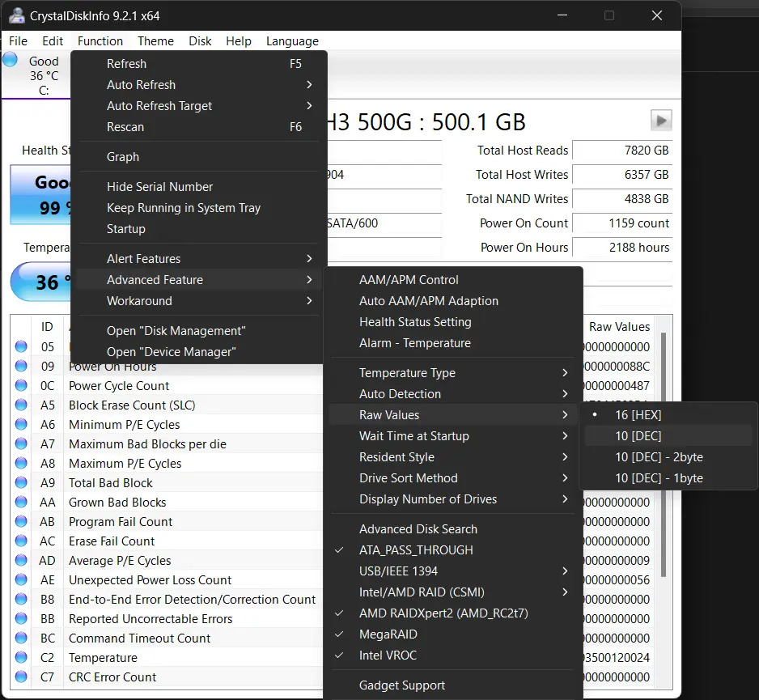Expand Temperature Type submenu
Image resolution: width=759 pixels, height=700 pixels.
coord(452,373)
